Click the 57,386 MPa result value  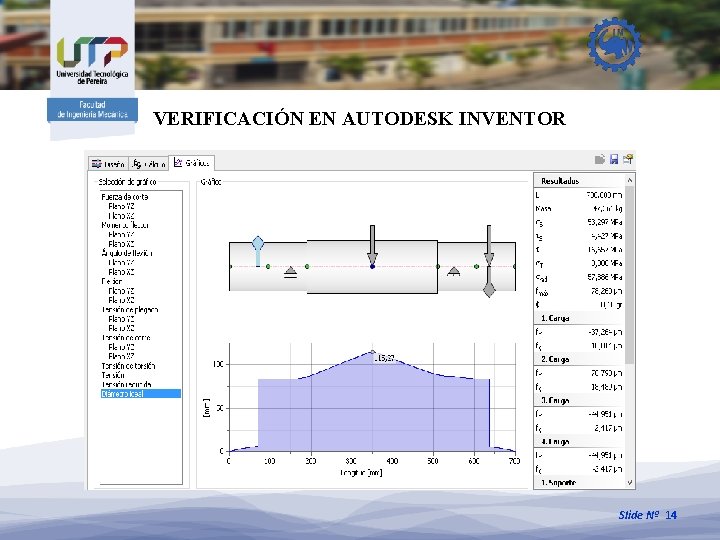coord(605,277)
